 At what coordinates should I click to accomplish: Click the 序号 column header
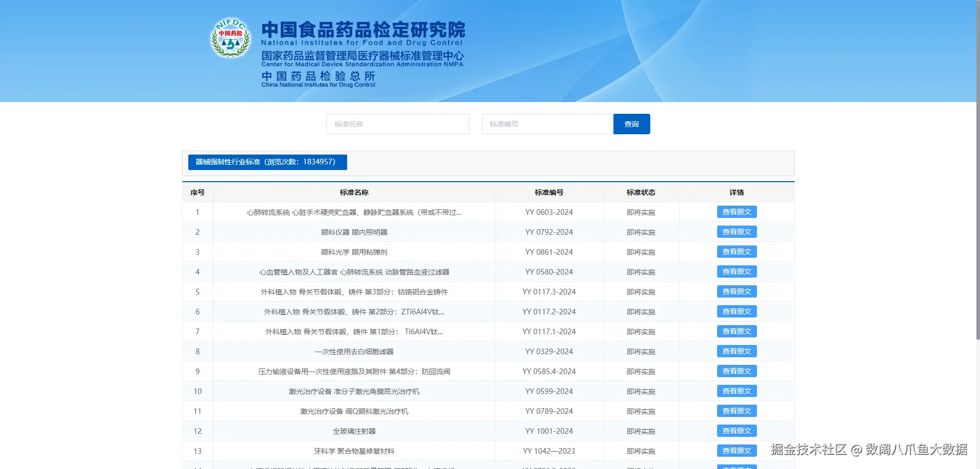coord(198,192)
